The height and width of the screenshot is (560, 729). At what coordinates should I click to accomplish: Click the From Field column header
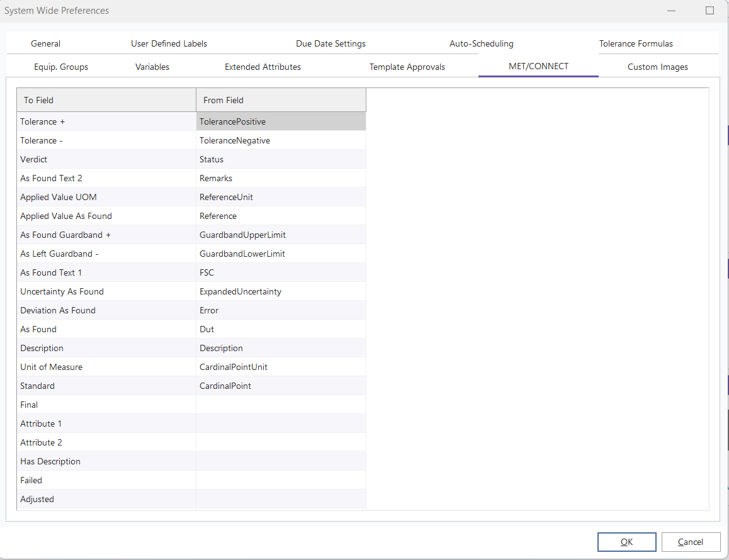(281, 100)
